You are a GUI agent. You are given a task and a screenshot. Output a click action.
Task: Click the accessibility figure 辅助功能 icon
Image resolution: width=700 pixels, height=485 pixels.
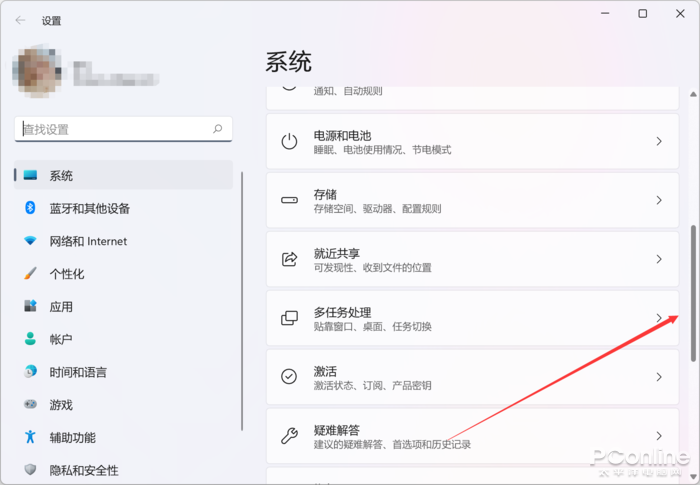click(30, 437)
